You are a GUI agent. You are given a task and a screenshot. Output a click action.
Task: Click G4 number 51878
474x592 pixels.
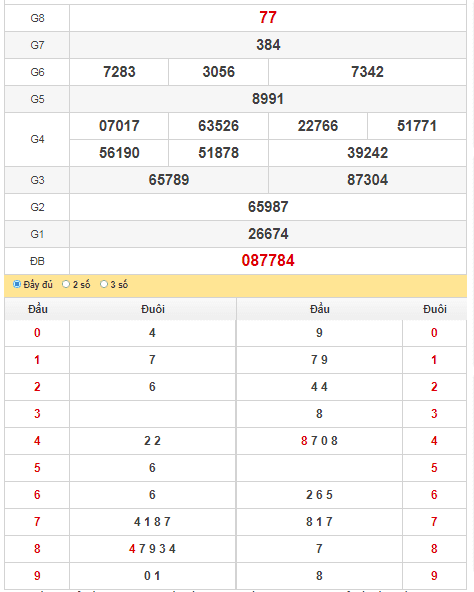click(x=219, y=153)
